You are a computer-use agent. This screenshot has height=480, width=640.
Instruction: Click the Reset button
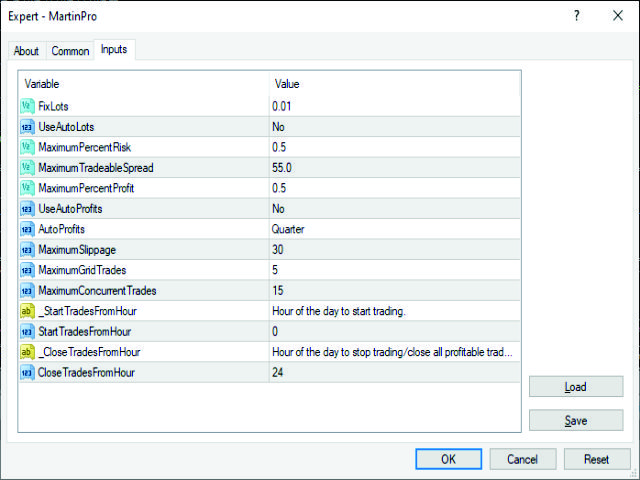coord(597,459)
